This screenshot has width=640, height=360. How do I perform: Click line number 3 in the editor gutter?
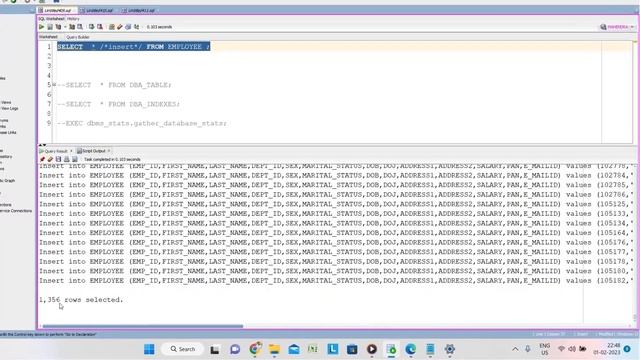point(49,66)
